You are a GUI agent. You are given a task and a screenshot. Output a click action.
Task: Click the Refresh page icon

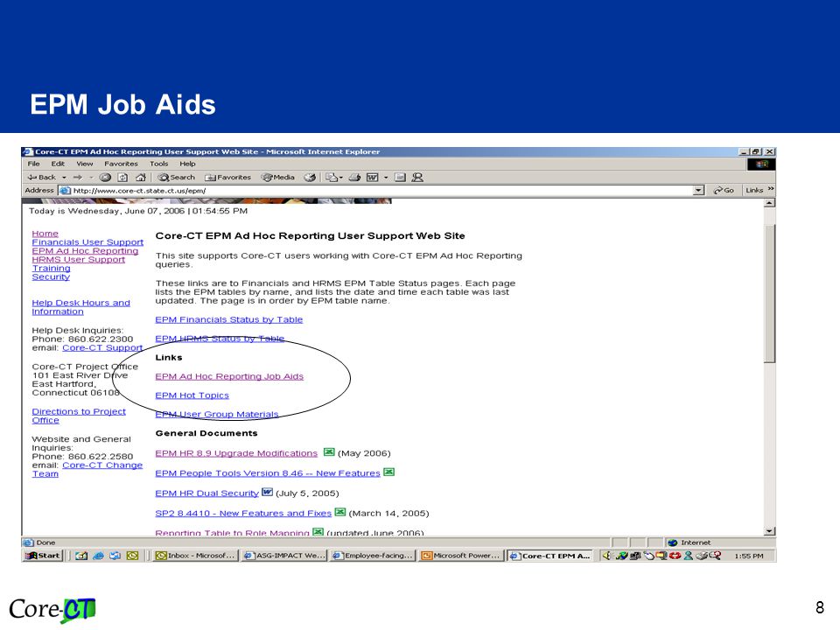(122, 178)
